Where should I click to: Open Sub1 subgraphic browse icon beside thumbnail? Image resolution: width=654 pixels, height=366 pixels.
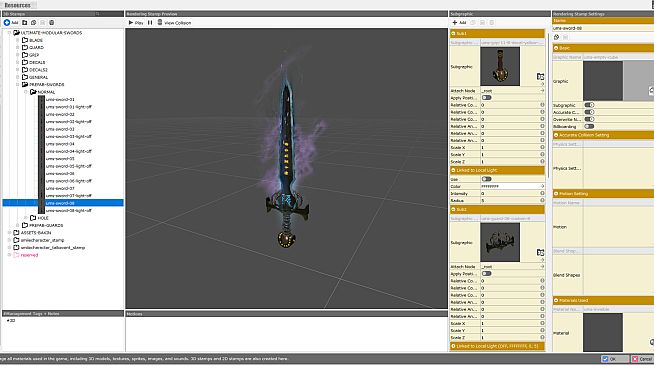(x=541, y=76)
